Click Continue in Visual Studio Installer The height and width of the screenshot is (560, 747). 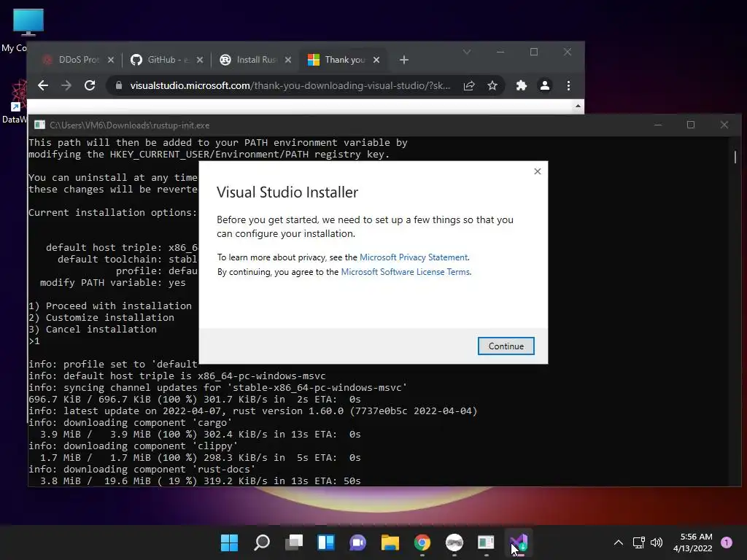506,346
